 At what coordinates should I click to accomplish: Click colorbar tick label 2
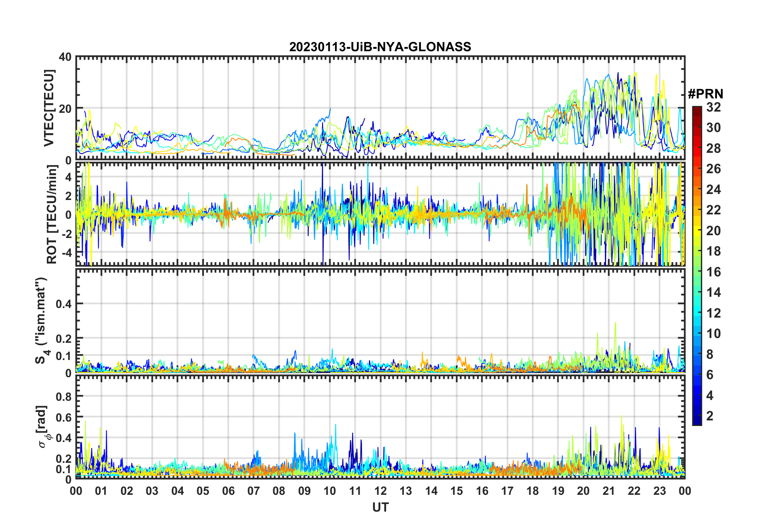(710, 416)
